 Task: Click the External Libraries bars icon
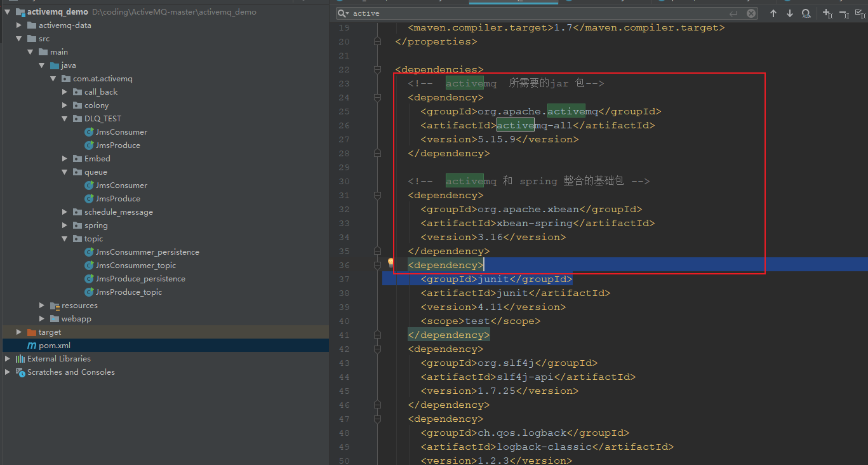(20, 359)
